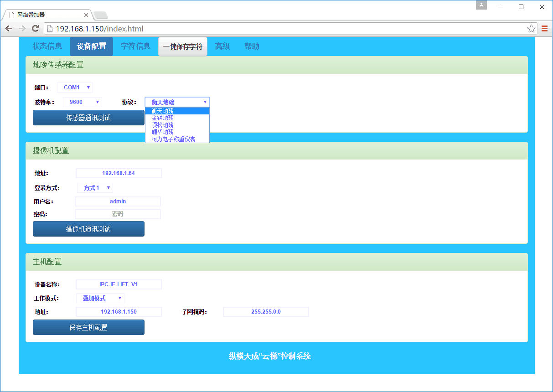Reload the page with the refresh icon
The image size is (553, 392).
tap(35, 29)
